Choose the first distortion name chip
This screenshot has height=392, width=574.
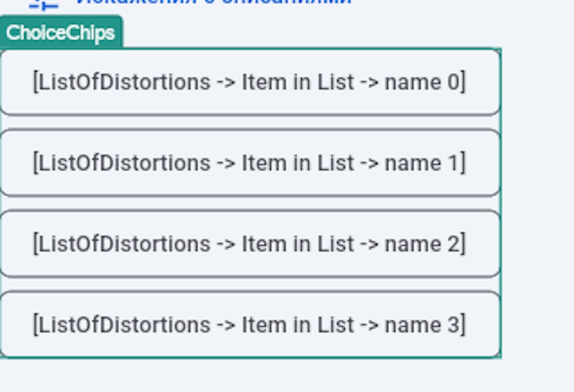pos(251,81)
